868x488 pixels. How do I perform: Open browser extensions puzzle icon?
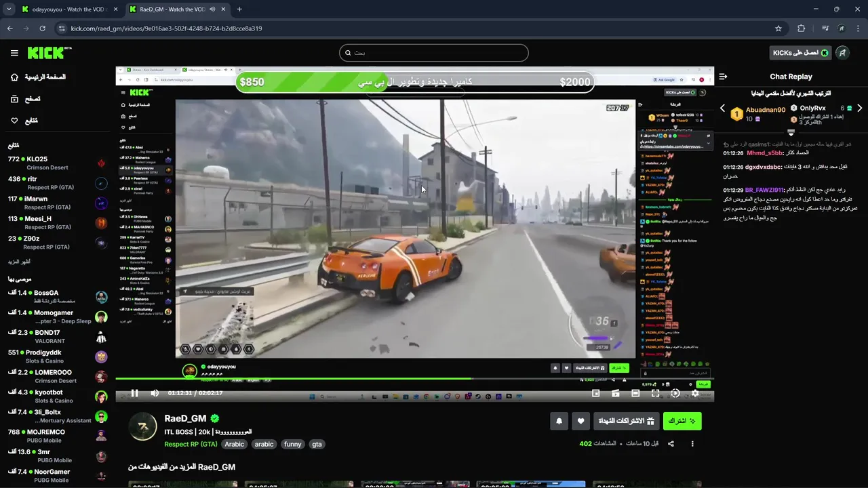[802, 28]
